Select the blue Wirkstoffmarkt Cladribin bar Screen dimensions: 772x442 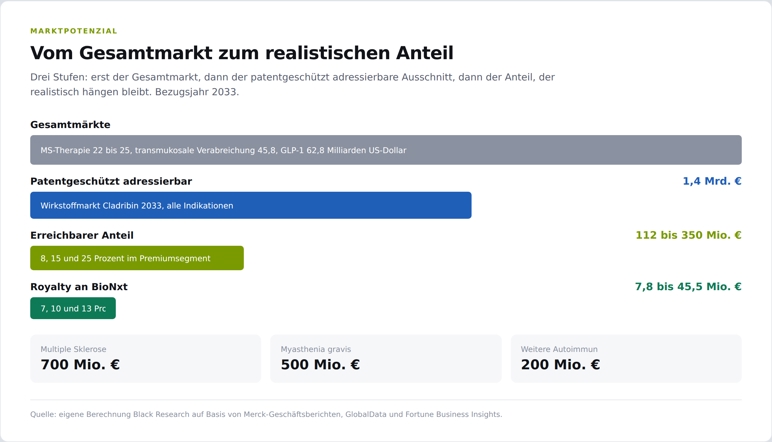click(x=251, y=205)
